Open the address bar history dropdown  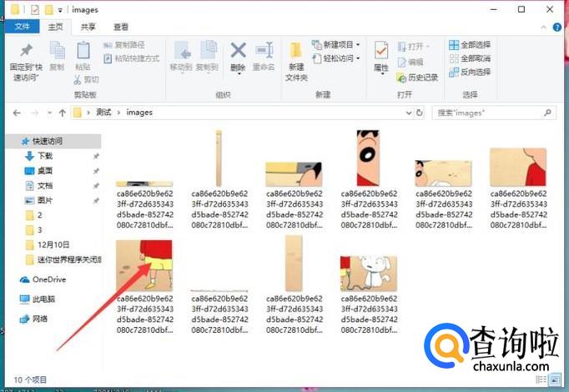point(409,113)
